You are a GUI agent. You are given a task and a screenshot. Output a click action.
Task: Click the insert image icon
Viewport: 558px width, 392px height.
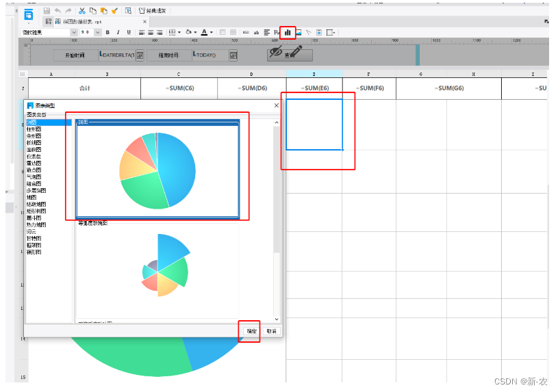pos(299,32)
